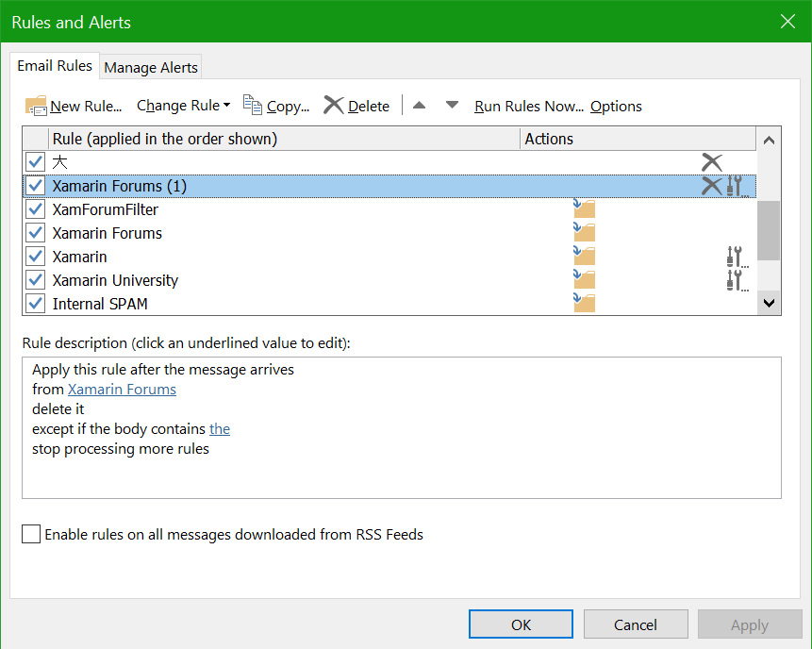
Task: Select the Xamarin Forums (1) rule name
Action: (119, 186)
